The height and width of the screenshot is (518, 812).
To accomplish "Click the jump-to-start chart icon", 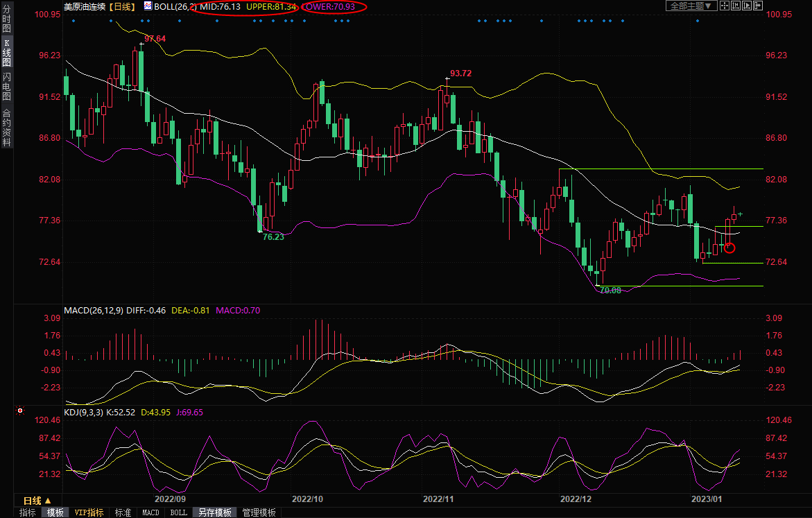I will 736,6.
